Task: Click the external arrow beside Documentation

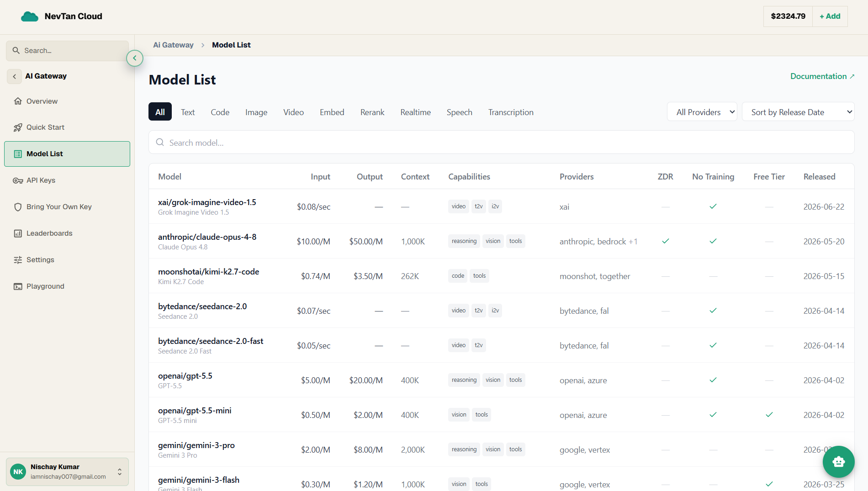Action: (852, 76)
